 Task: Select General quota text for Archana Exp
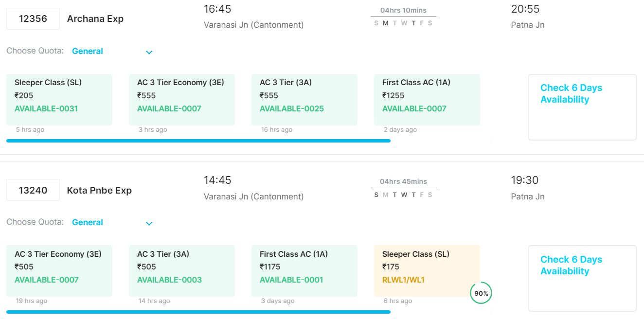coord(88,51)
